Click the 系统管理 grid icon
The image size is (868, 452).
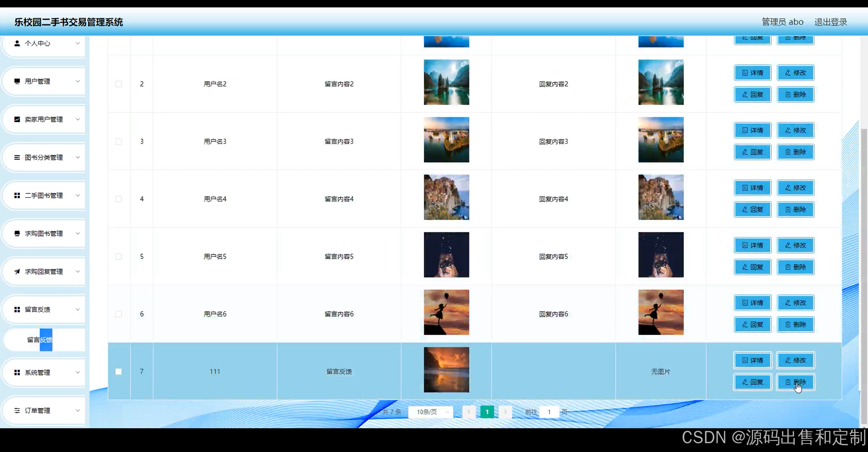[17, 373]
